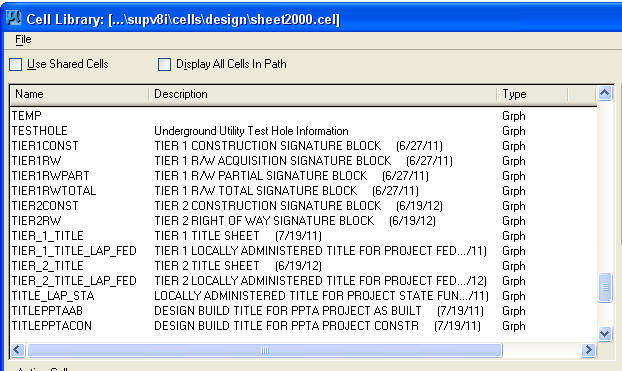622x371 pixels.
Task: Click the Type column header
Action: (x=532, y=94)
